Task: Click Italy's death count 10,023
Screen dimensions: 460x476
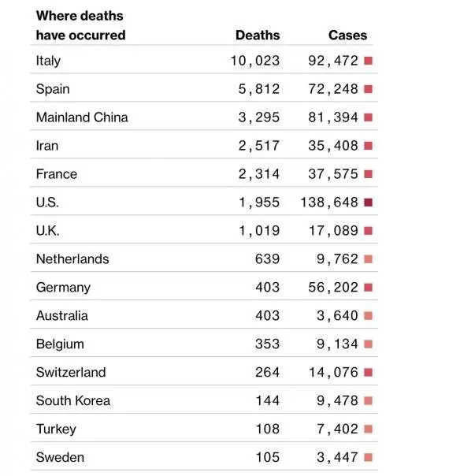Action: click(x=255, y=61)
